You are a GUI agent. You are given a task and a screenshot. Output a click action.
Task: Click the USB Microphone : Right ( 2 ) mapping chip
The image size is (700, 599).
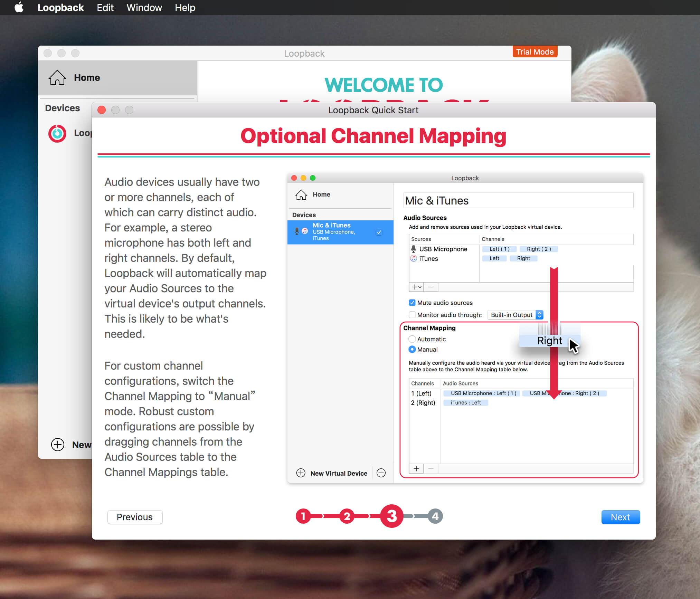coord(565,393)
